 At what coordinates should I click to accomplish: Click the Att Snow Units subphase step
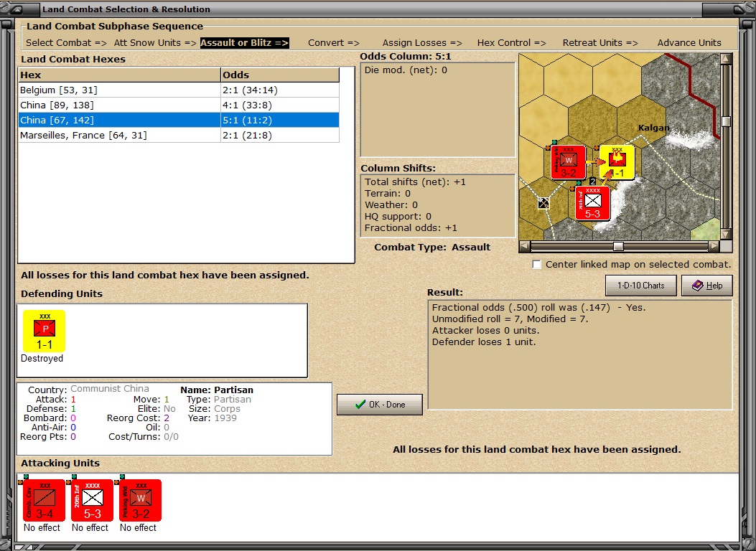click(155, 43)
